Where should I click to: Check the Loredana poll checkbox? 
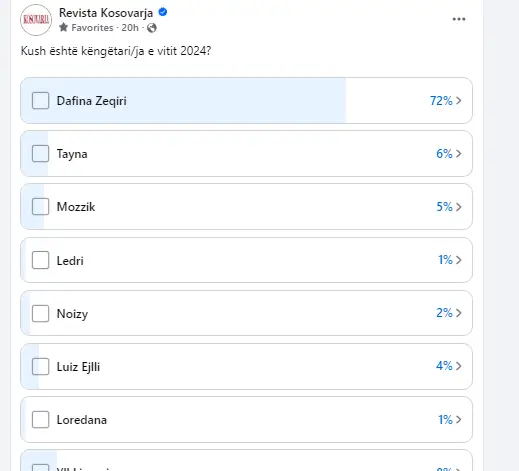pos(40,419)
